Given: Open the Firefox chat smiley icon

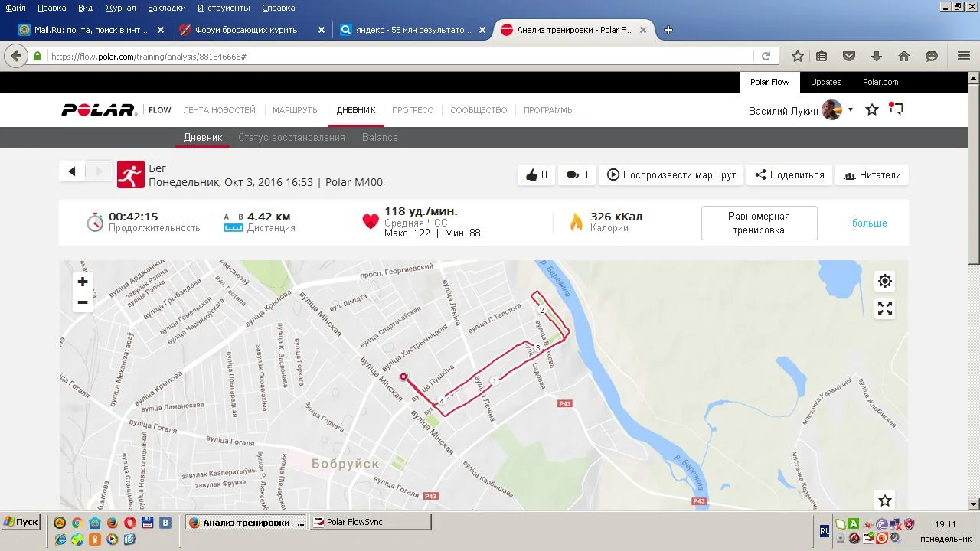Looking at the screenshot, I should [x=932, y=56].
